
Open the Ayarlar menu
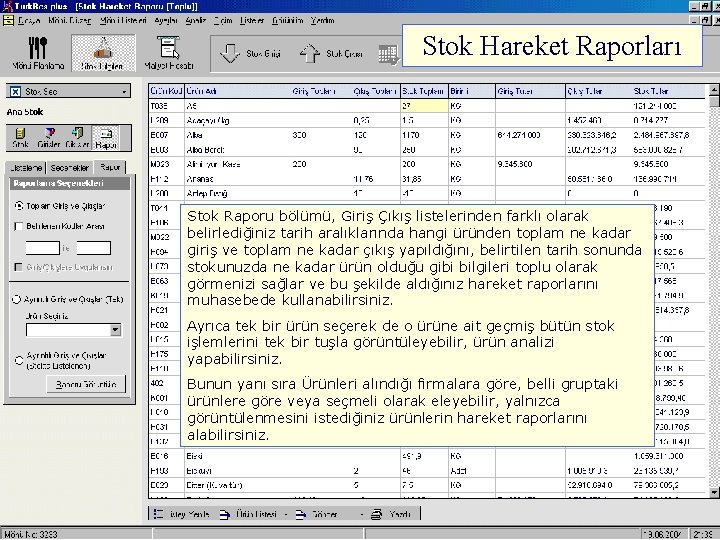coord(166,21)
